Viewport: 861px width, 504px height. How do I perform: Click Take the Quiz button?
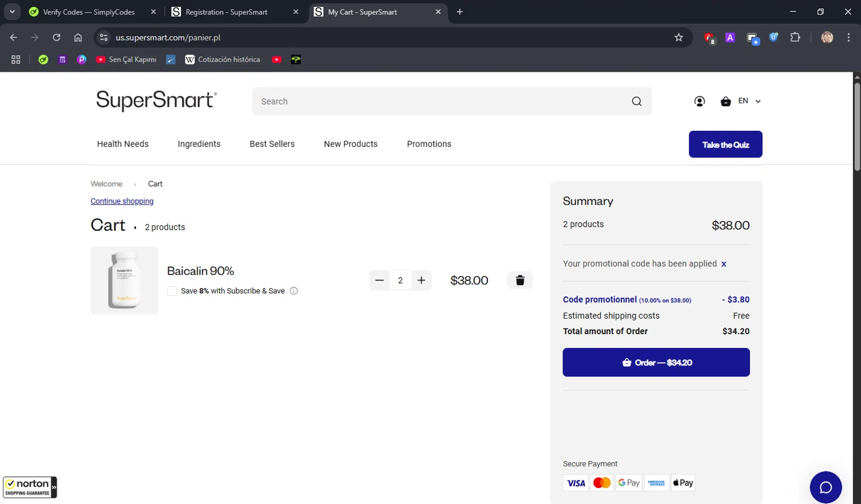pos(726,144)
